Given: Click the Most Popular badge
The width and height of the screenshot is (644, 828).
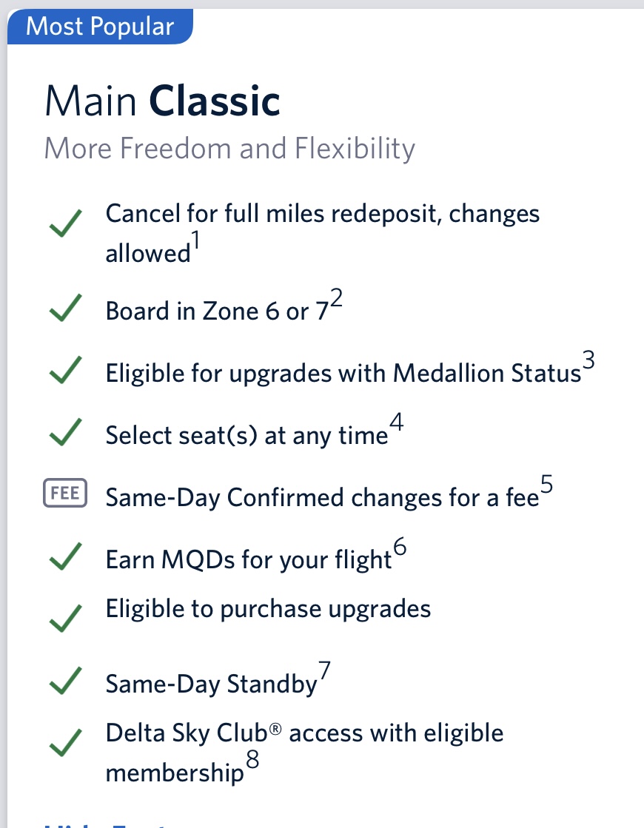Looking at the screenshot, I should click(101, 26).
